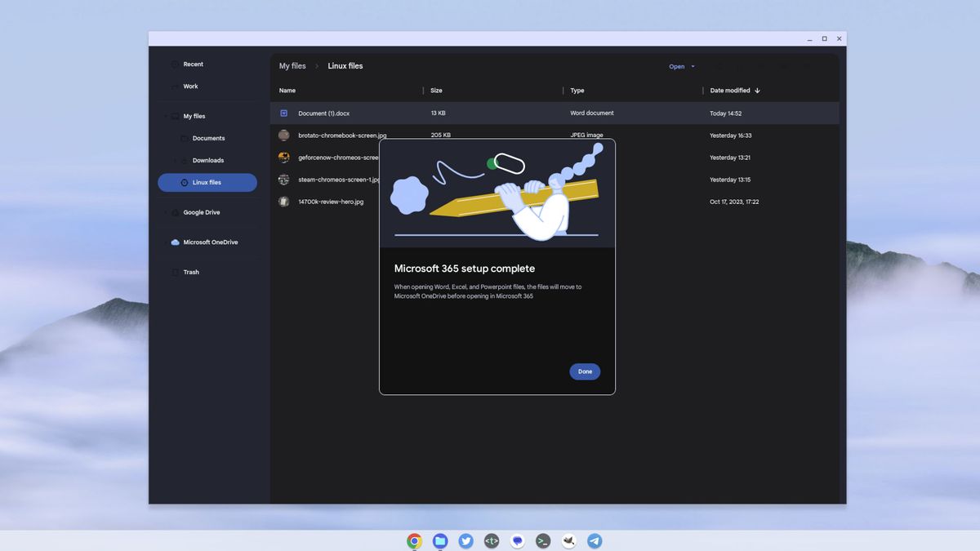The image size is (980, 551).
Task: Select steam-chromeos-screen-1.jpg file
Action: [x=338, y=180]
